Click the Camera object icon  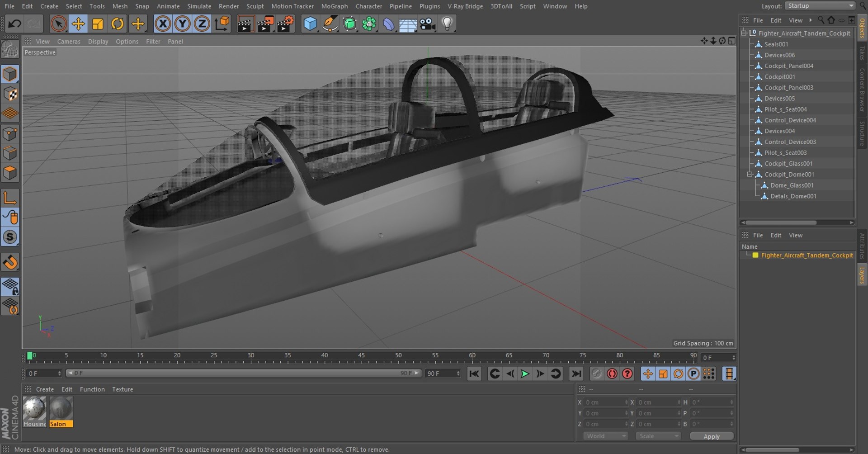point(427,24)
